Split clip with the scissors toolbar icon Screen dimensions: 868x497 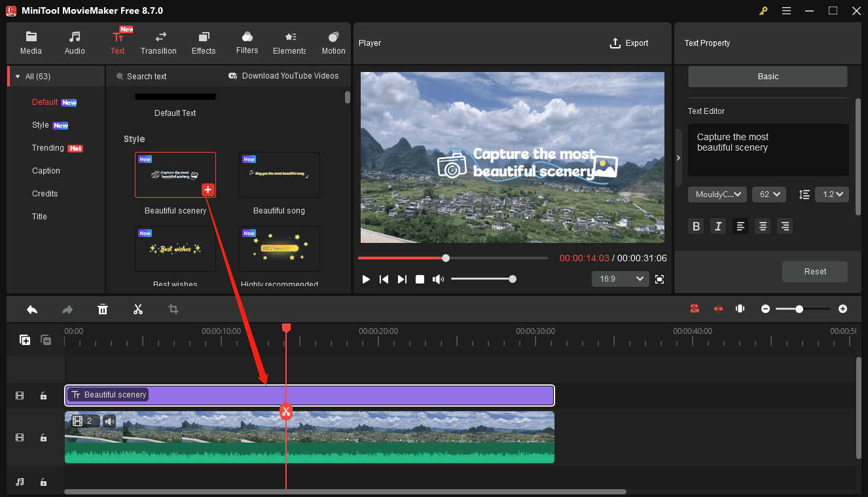[x=138, y=309]
